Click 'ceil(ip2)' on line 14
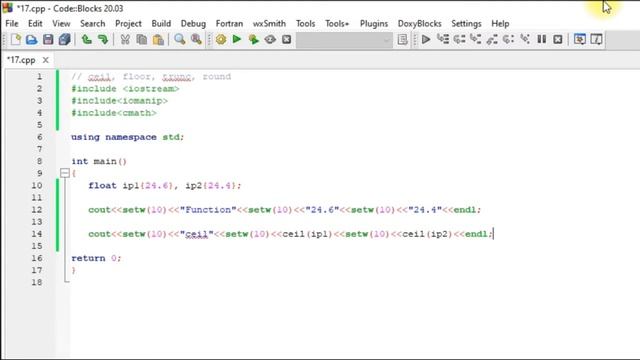 click(427, 234)
